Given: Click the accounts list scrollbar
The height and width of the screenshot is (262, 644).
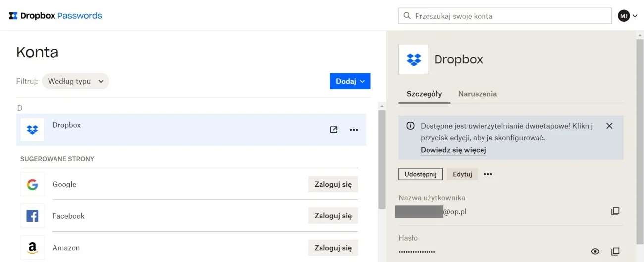Looking at the screenshot, I should [x=382, y=159].
